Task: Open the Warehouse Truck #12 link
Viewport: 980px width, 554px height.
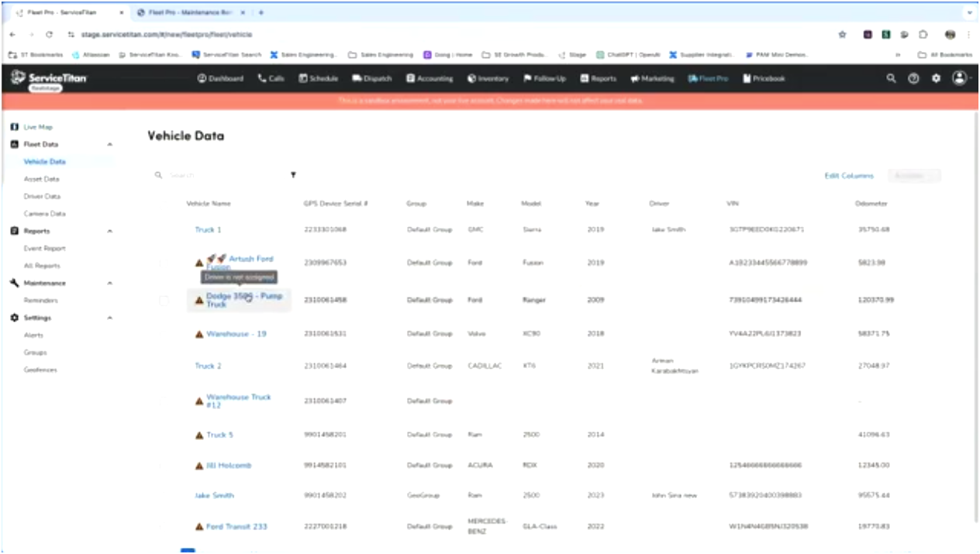Action: click(239, 401)
